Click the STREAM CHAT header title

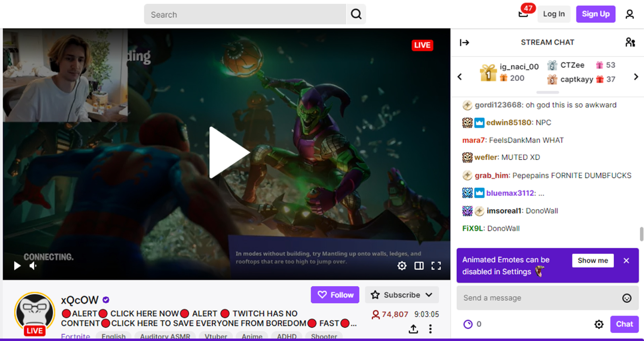tap(547, 42)
